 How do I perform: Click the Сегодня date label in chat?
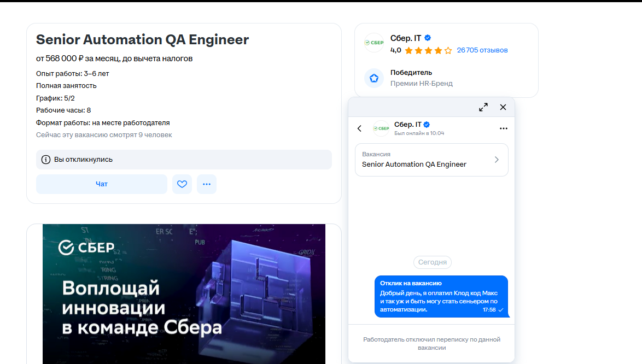point(433,262)
